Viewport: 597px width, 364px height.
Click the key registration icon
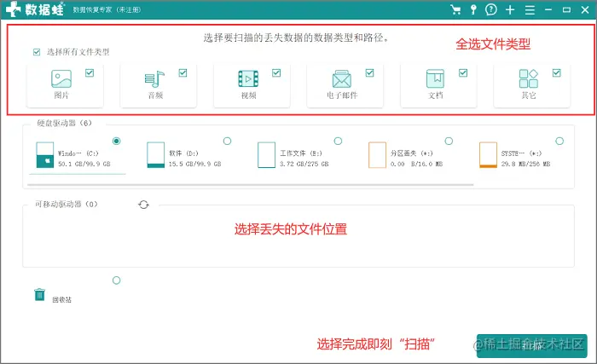tap(473, 9)
